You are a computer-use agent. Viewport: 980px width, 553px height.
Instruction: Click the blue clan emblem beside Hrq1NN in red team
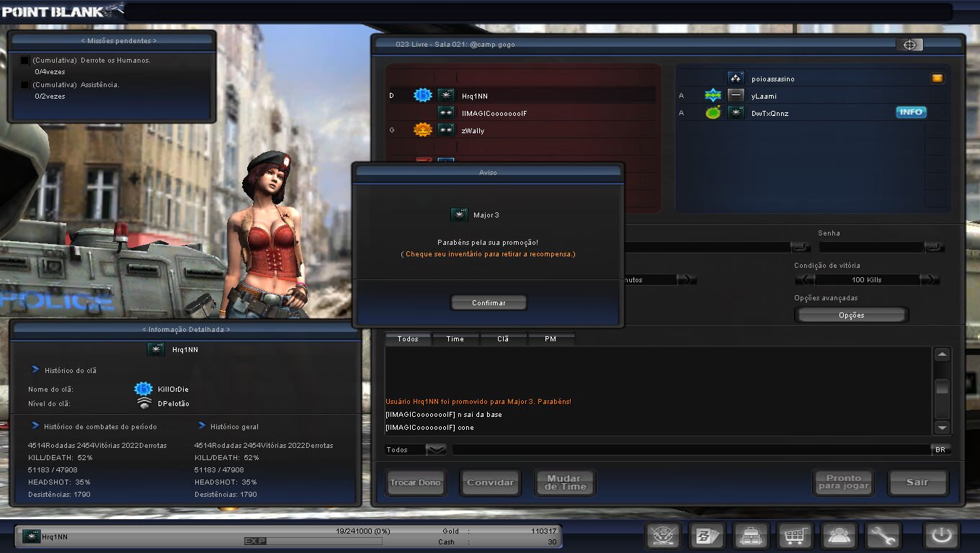[x=423, y=95]
